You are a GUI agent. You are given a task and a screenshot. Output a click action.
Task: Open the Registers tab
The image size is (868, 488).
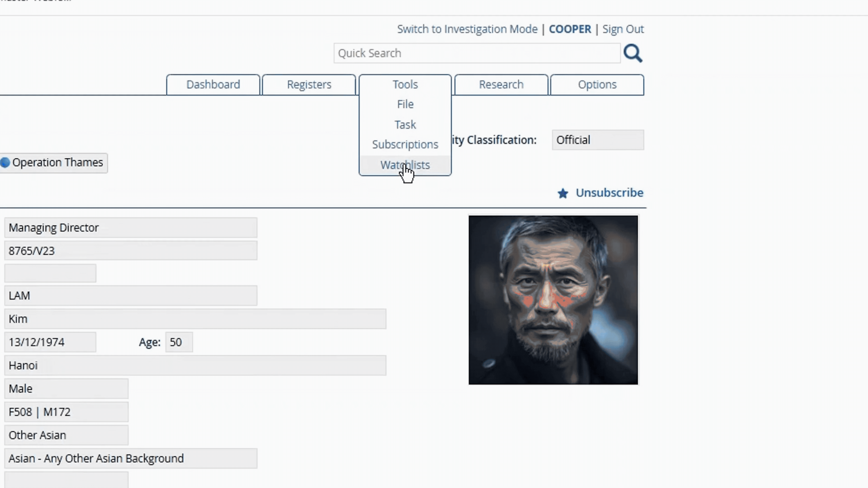(309, 84)
